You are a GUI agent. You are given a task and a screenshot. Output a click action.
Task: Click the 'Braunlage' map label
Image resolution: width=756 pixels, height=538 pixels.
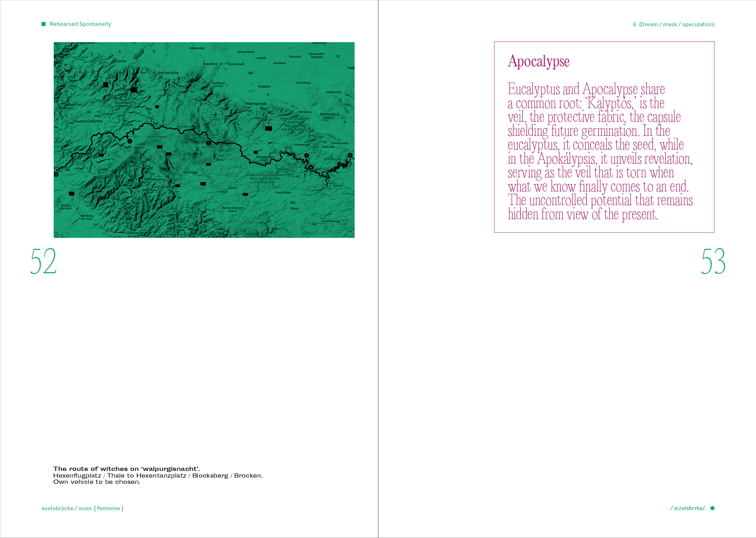pos(190,172)
